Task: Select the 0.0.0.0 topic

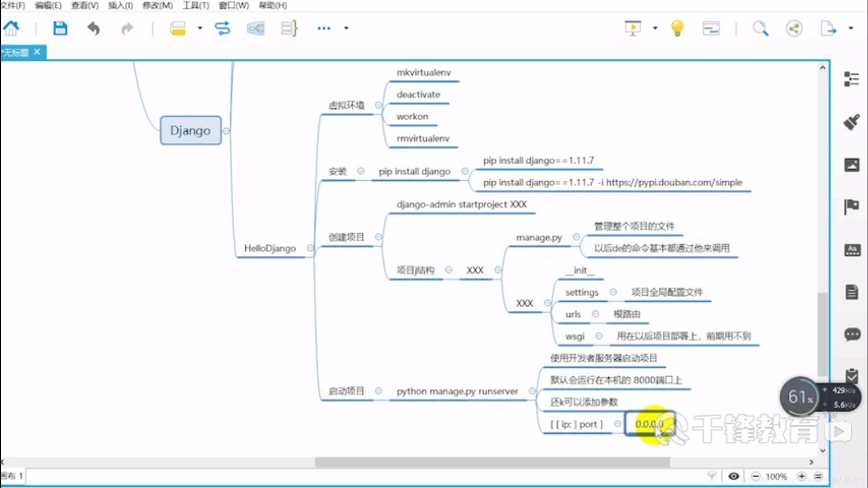Action: pyautogui.click(x=650, y=424)
